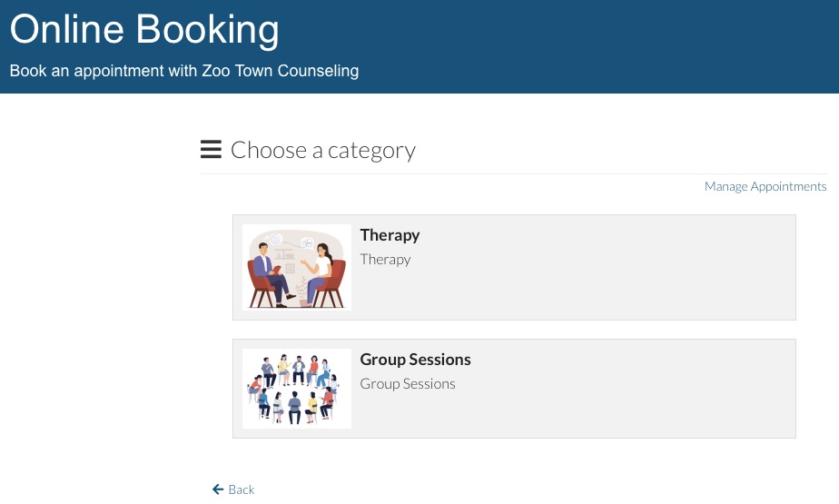Click the lighter Therapy description text
Image resolution: width=839 pixels, height=504 pixels.
tap(385, 260)
